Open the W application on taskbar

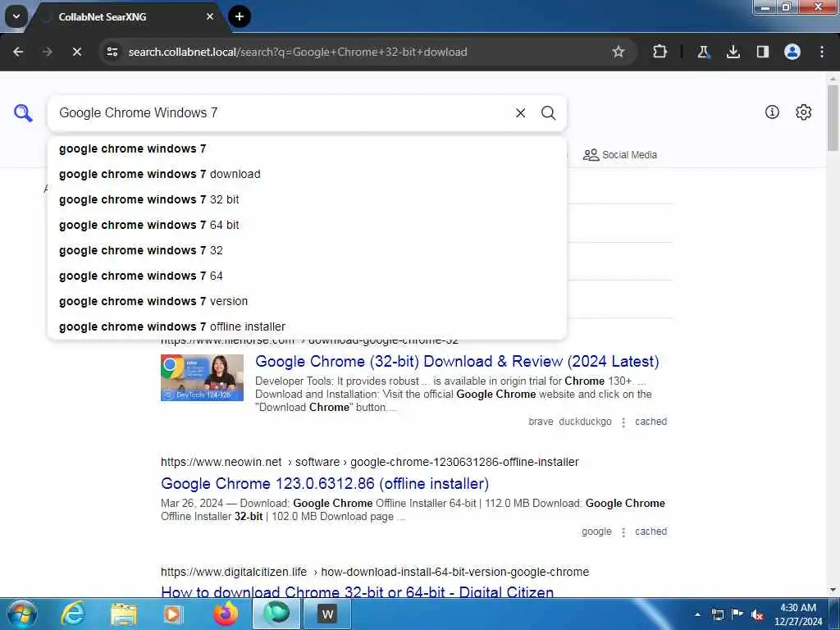tap(327, 614)
